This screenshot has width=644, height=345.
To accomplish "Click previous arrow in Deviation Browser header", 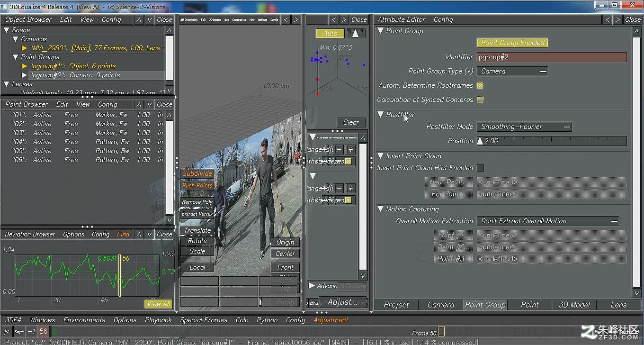I will 139,234.
